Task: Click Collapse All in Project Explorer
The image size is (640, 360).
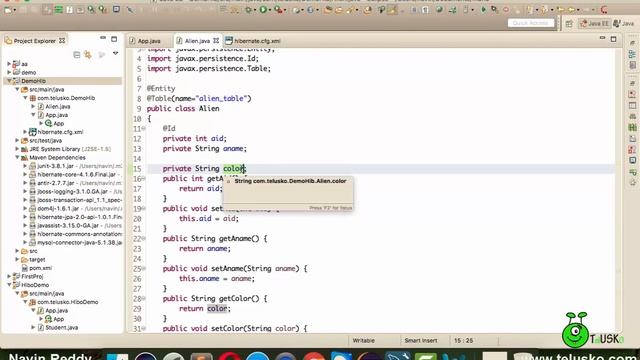Action: tap(76, 54)
